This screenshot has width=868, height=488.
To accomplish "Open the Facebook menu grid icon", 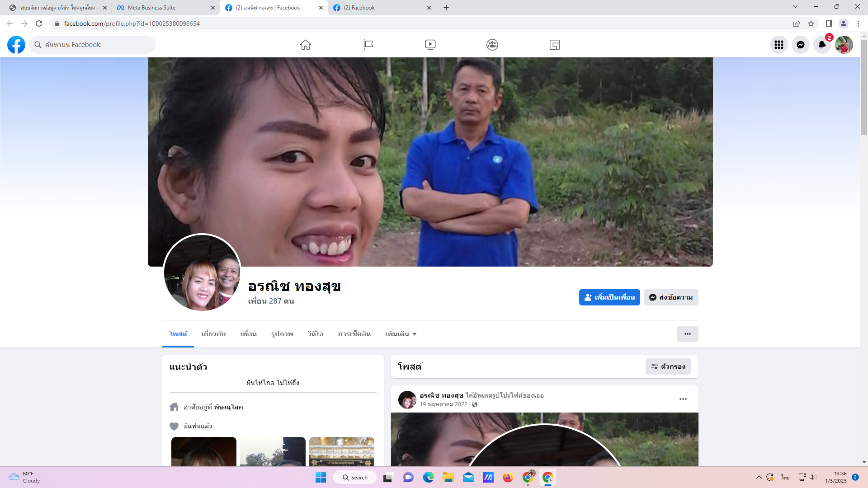I will point(779,45).
